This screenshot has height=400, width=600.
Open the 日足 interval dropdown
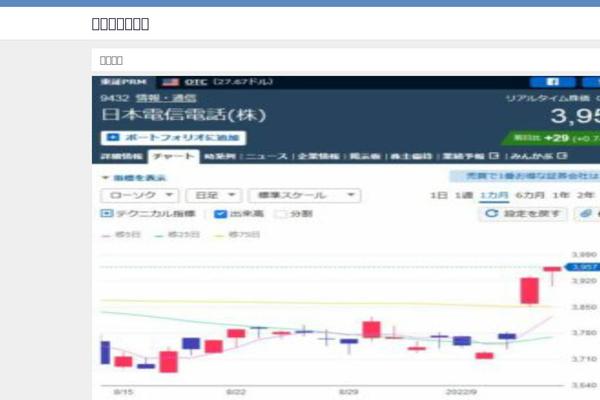click(x=214, y=195)
